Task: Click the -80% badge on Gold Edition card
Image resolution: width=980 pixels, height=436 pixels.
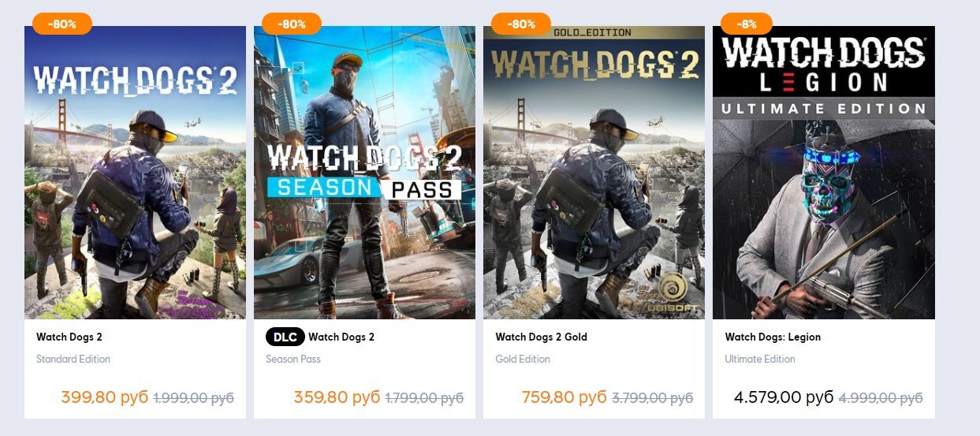Action: 521,24
